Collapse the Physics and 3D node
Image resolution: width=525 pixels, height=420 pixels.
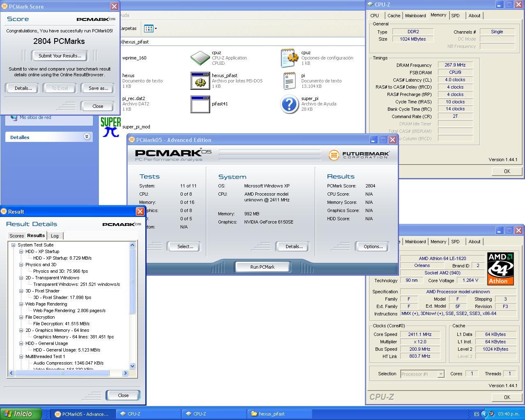click(21, 265)
